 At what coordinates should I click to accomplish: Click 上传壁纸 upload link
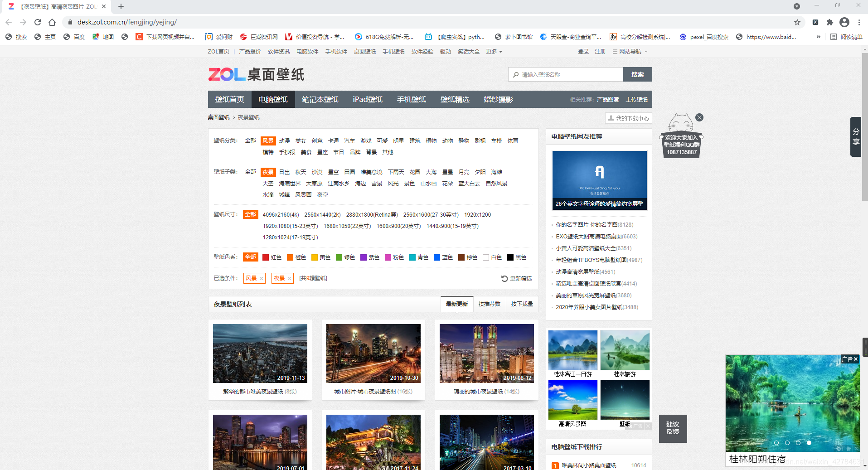point(637,100)
